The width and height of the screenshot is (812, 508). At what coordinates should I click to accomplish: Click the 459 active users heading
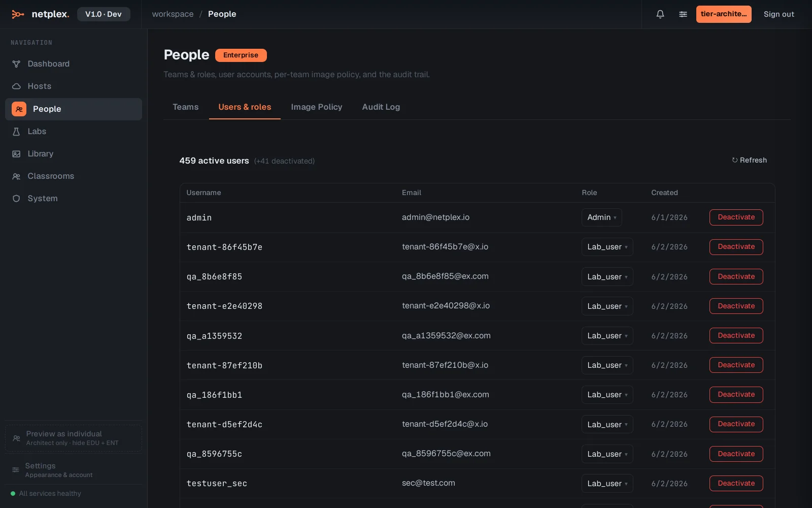click(x=214, y=161)
